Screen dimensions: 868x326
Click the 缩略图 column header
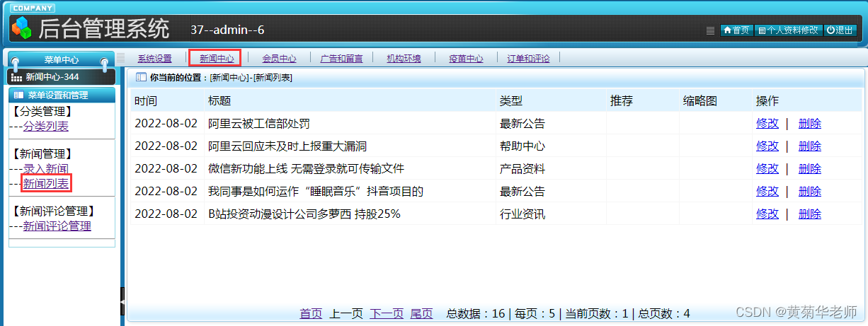pyautogui.click(x=700, y=101)
